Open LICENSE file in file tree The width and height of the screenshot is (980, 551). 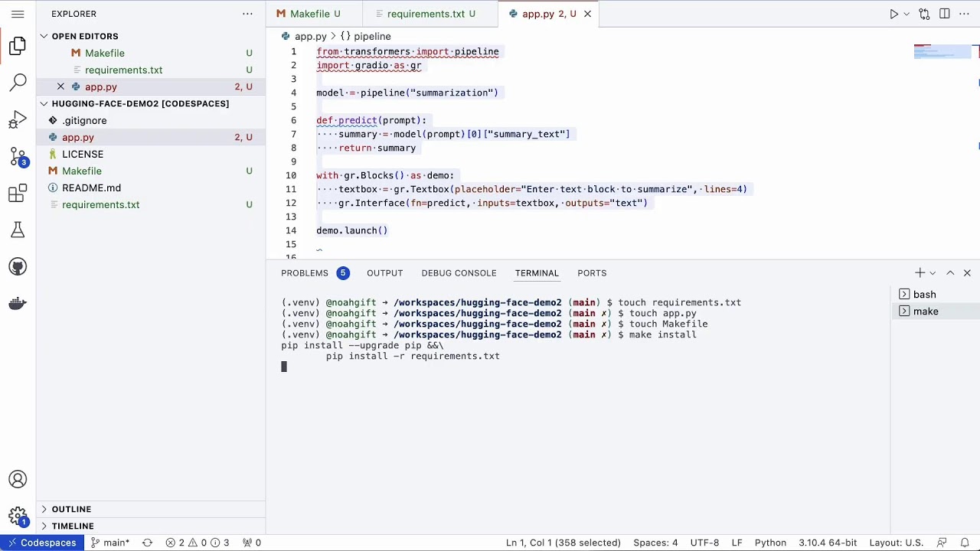coord(151,154)
